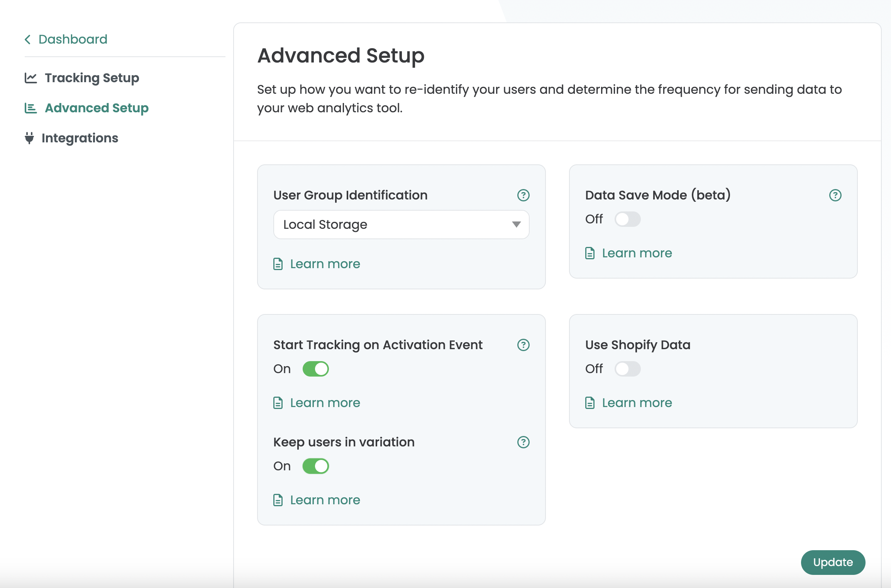This screenshot has width=891, height=588.
Task: Click the Tracking Setup chart icon
Action: coord(31,78)
